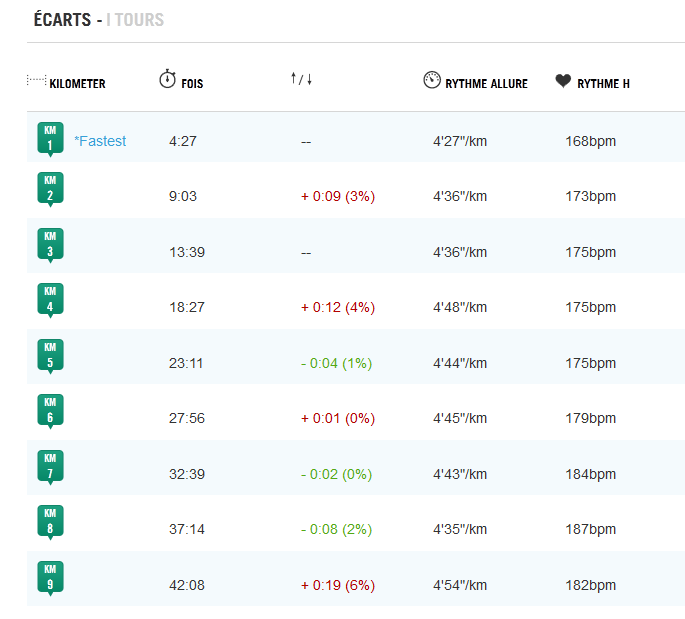Image resolution: width=685 pixels, height=619 pixels.
Task: Click the speedometer icon beside RYTHME ALLURE
Action: tap(432, 80)
